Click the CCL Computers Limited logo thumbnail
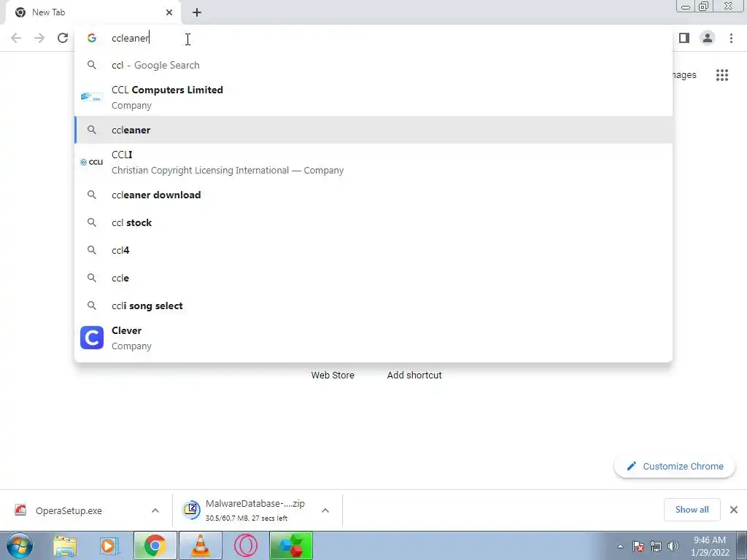Image resolution: width=747 pixels, height=560 pixels. tap(91, 97)
